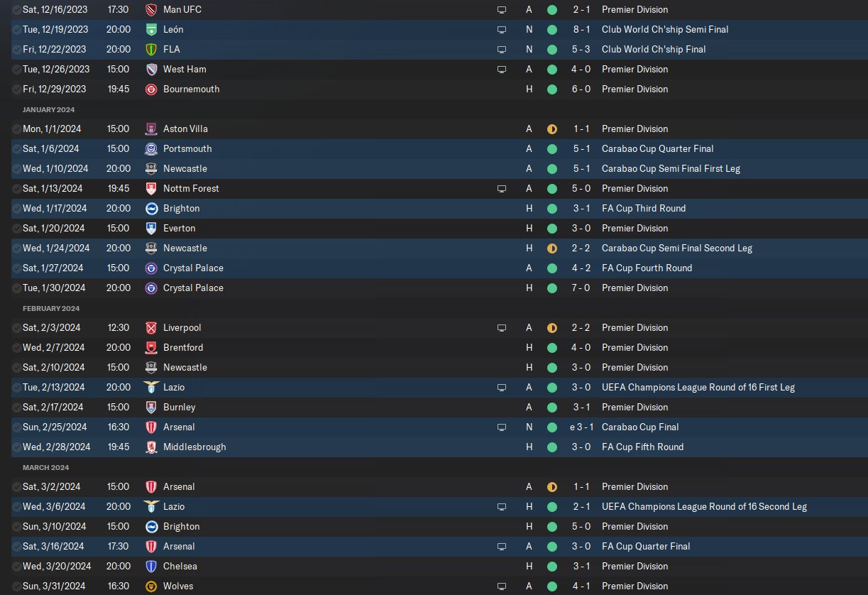The image size is (868, 595).
Task: Toggle the check mark beside Sun, 3/31/2024 Wolves fixture
Action: pyautogui.click(x=16, y=586)
